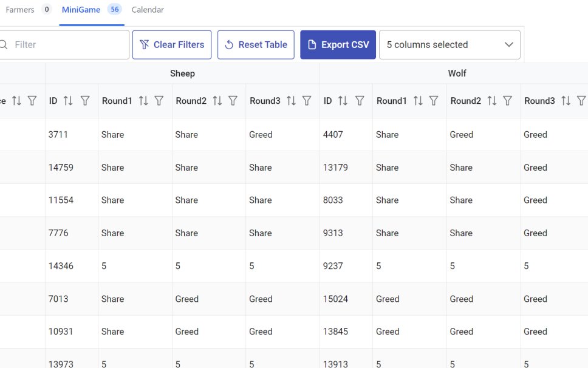Sort the partially visible leftmost column
Screen dimensions: 588x368
(x=16, y=101)
